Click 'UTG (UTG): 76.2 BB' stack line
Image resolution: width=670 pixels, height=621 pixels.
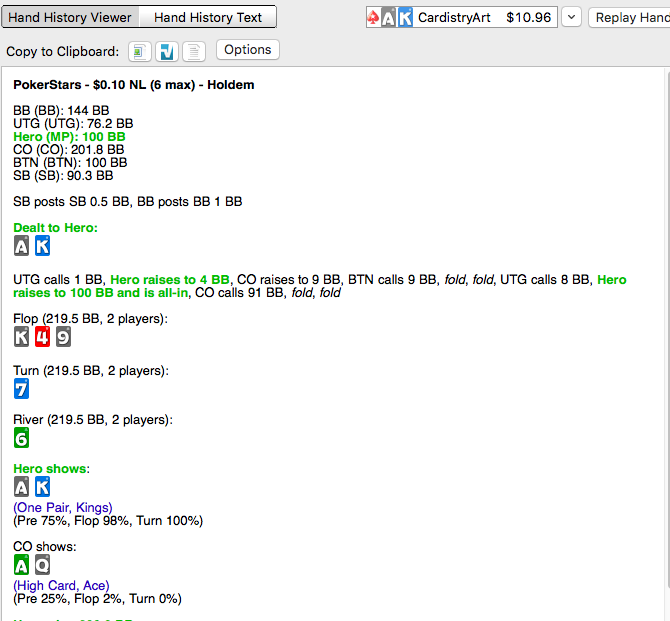click(73, 124)
